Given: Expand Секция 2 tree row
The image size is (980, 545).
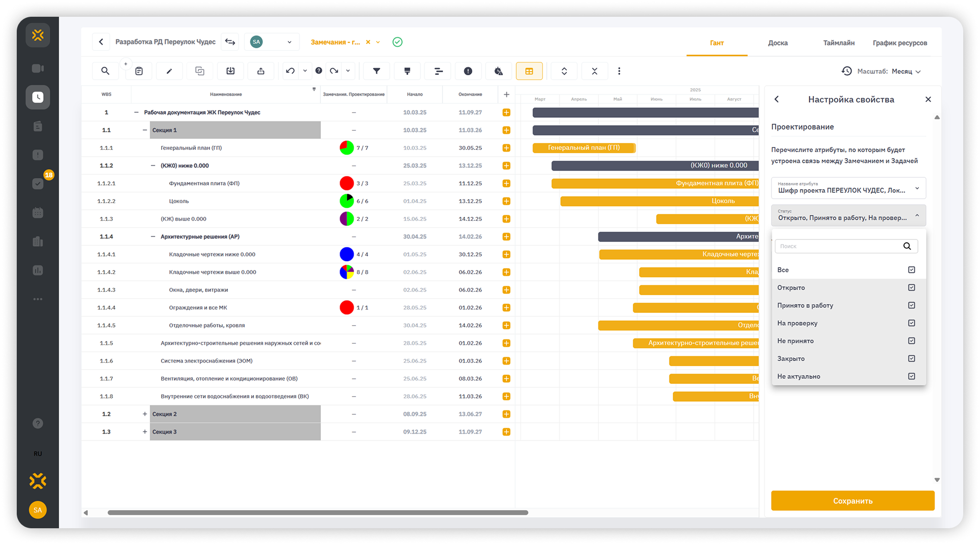Looking at the screenshot, I should (x=144, y=414).
